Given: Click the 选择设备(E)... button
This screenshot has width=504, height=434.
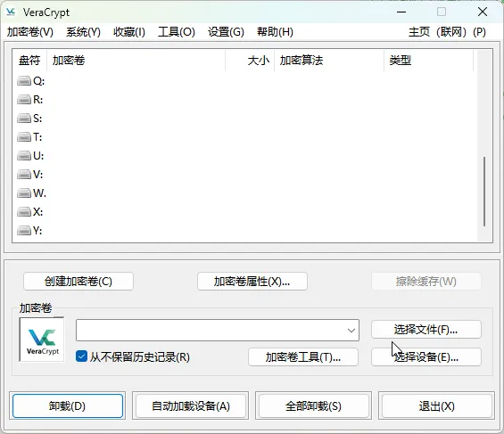Looking at the screenshot, I should (426, 357).
